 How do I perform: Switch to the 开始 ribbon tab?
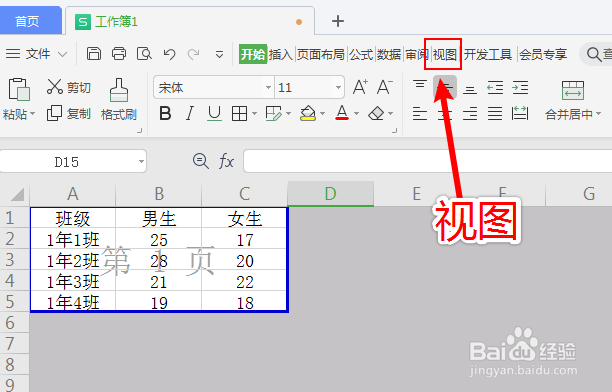pyautogui.click(x=253, y=54)
